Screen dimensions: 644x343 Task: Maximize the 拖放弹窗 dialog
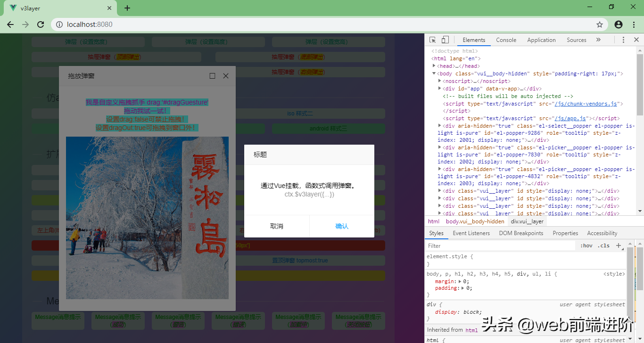point(212,76)
